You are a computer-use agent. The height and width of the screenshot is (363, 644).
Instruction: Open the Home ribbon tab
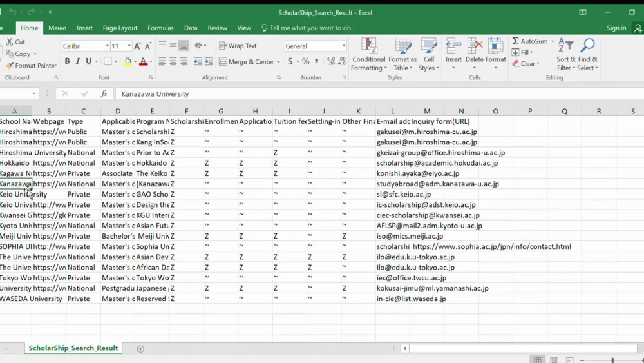coord(29,28)
